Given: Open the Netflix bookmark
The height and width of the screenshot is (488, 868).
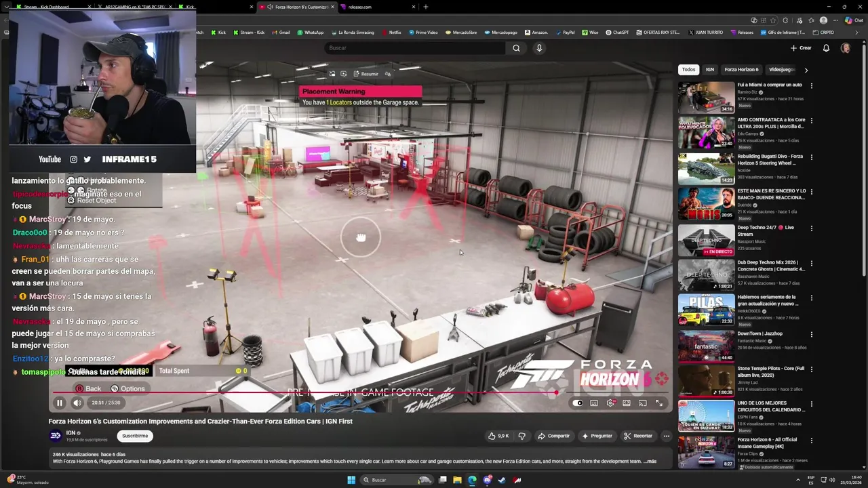Looking at the screenshot, I should point(391,33).
